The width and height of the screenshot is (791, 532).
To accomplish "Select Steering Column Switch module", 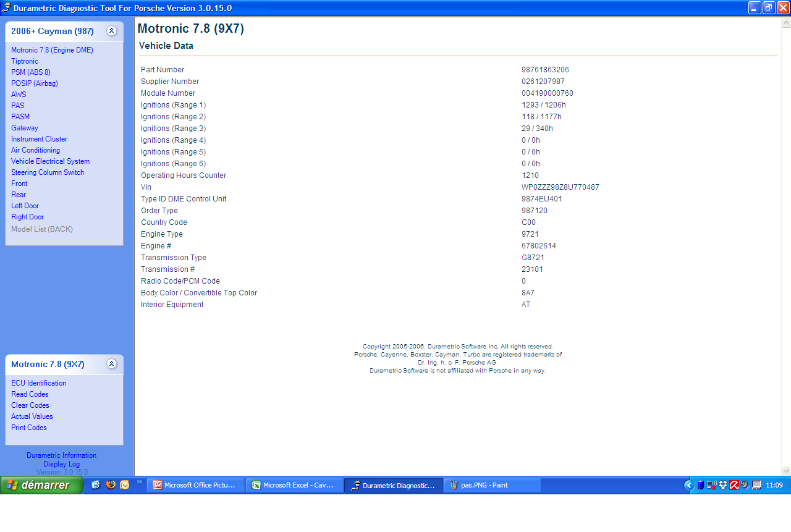I will click(48, 172).
